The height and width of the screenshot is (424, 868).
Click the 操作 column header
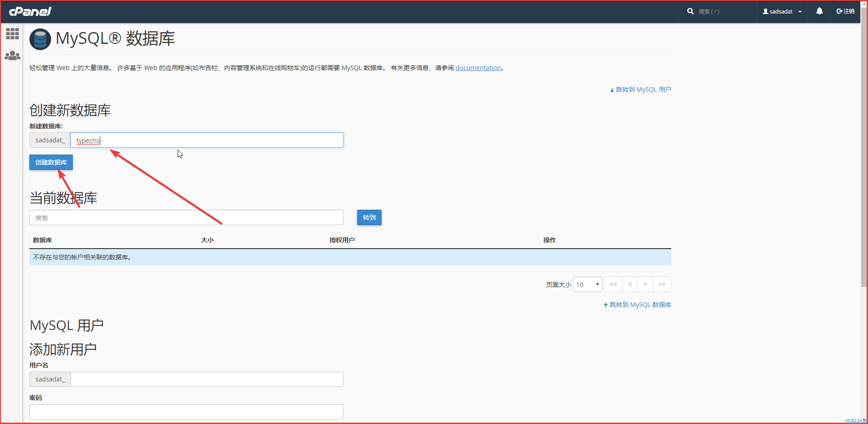pyautogui.click(x=550, y=240)
